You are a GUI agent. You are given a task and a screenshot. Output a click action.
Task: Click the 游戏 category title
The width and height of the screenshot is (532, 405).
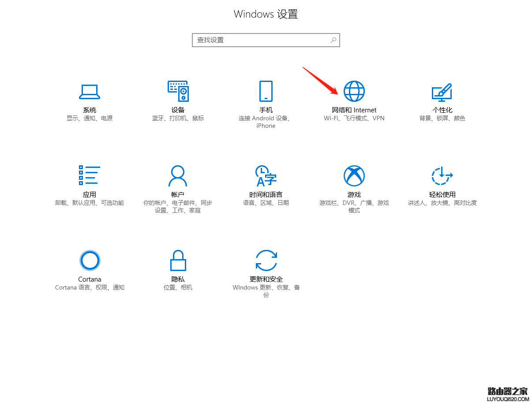coord(354,195)
